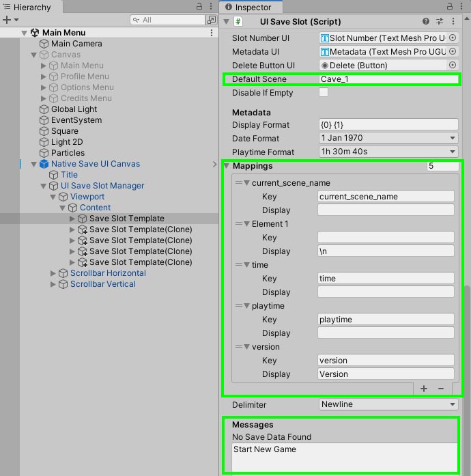Expand the Save Slot Template object
471x476 pixels.
tap(72, 219)
